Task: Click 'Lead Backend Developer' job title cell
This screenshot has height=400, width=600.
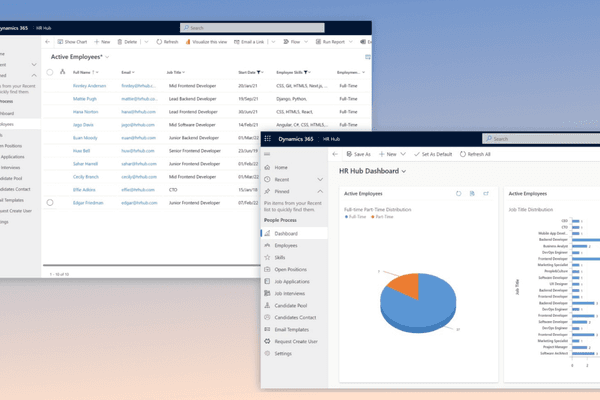Action: 192,99
